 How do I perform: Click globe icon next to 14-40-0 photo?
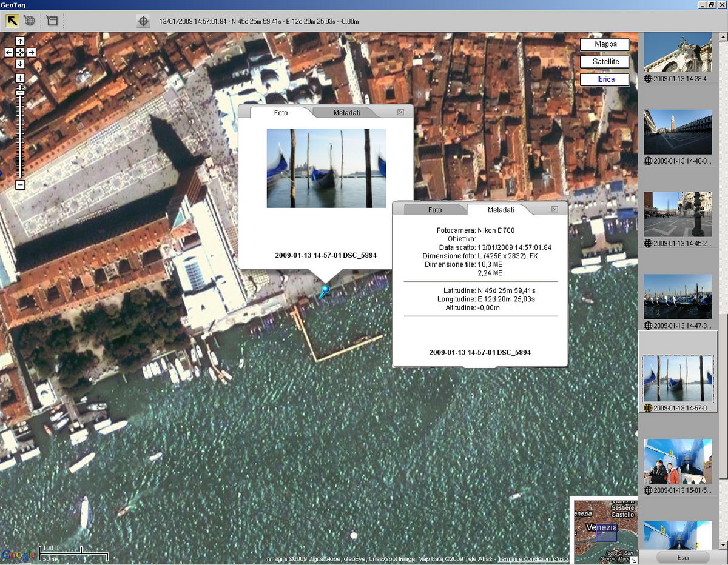(648, 161)
